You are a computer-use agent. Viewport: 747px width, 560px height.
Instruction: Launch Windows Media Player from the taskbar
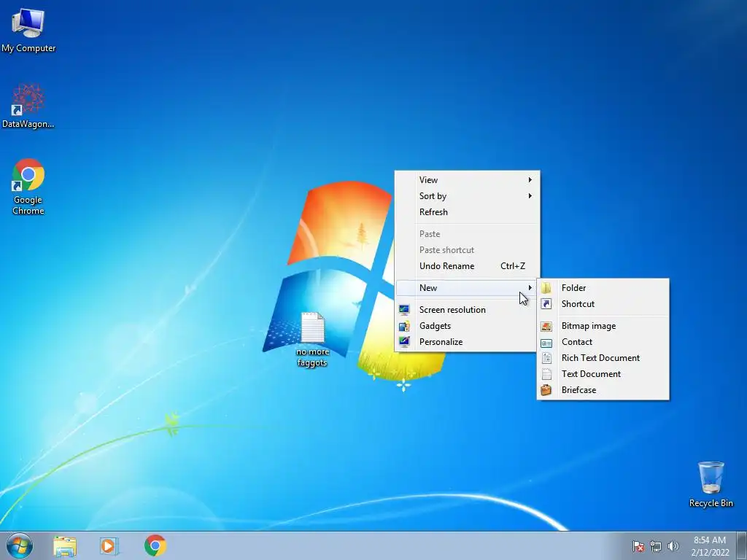click(x=109, y=545)
